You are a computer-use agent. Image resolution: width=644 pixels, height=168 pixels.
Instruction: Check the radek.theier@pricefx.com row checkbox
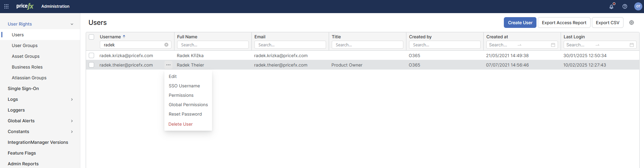coord(91,65)
